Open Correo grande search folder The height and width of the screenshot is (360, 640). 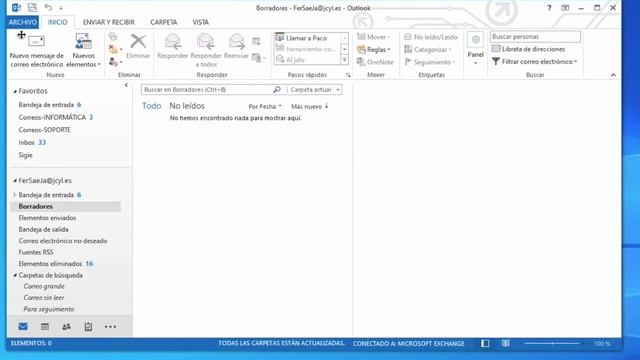(x=44, y=286)
